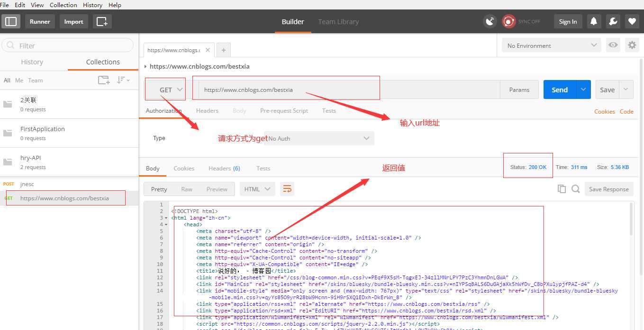Screen dimensions: 644x330
Task: Open the interceptor satellite icon
Action: click(x=490, y=21)
